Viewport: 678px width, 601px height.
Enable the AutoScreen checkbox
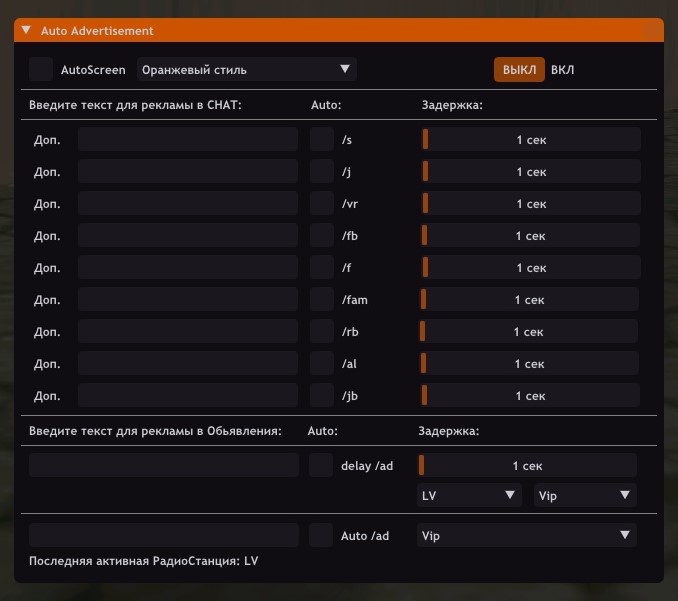click(41, 70)
